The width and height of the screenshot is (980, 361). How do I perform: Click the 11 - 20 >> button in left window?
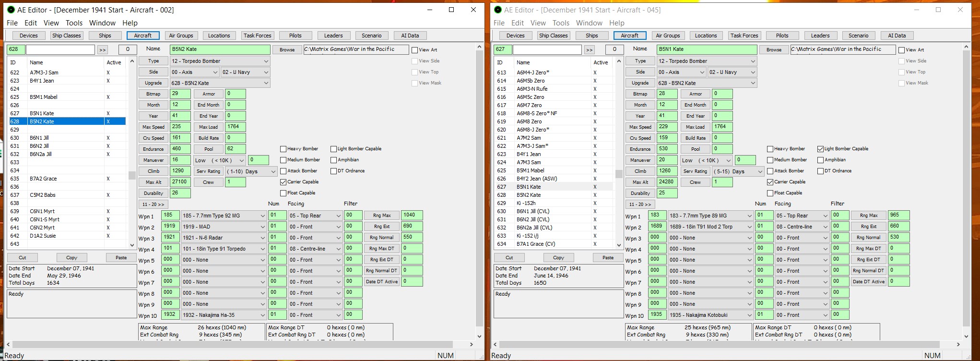[x=154, y=204]
